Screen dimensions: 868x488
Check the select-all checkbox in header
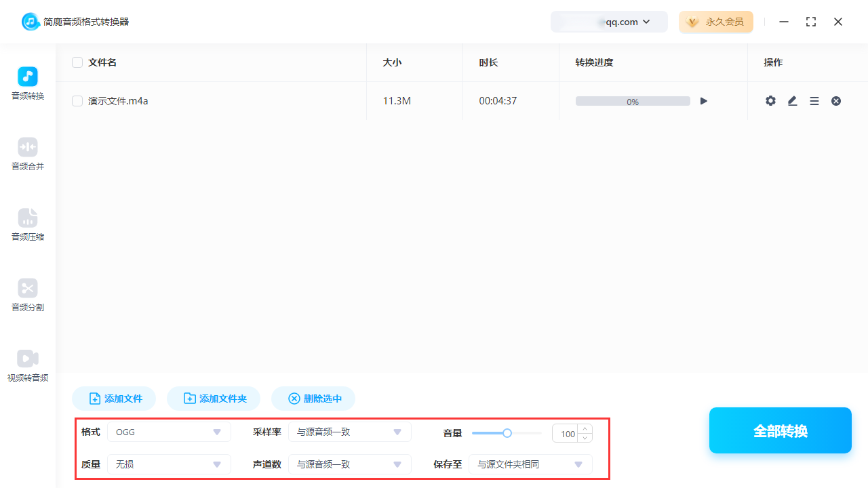coord(77,62)
